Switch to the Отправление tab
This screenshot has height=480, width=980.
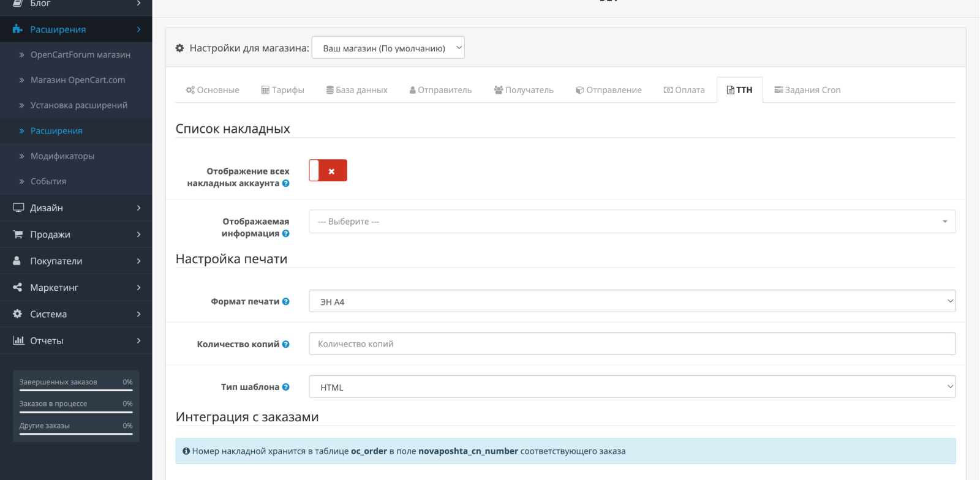pyautogui.click(x=608, y=90)
